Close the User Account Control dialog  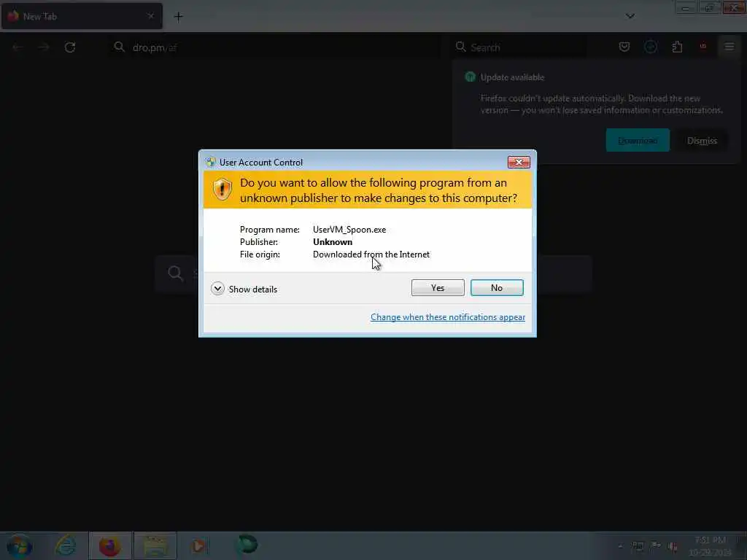pos(519,163)
